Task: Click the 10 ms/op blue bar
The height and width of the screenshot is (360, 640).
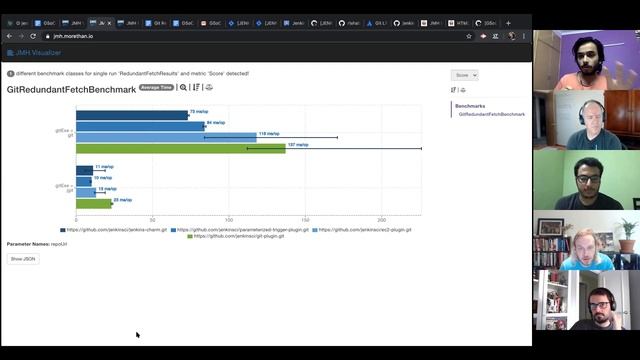Action: [x=84, y=182]
